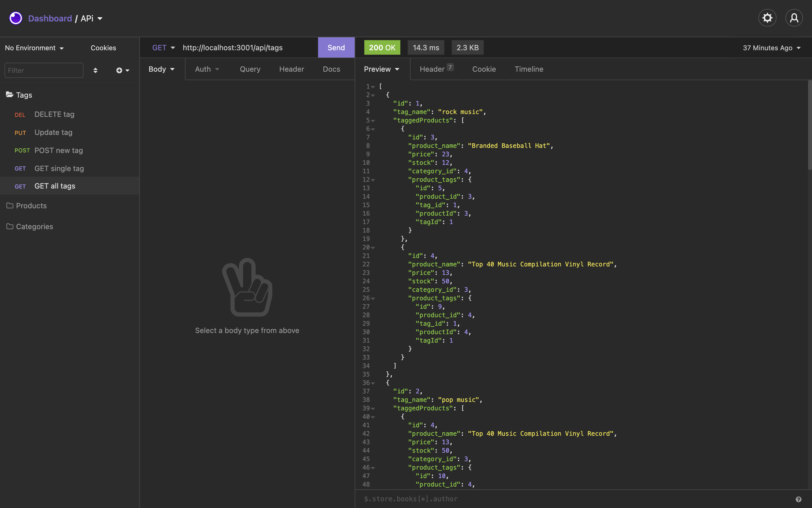Open the Timeline tab

pos(529,69)
